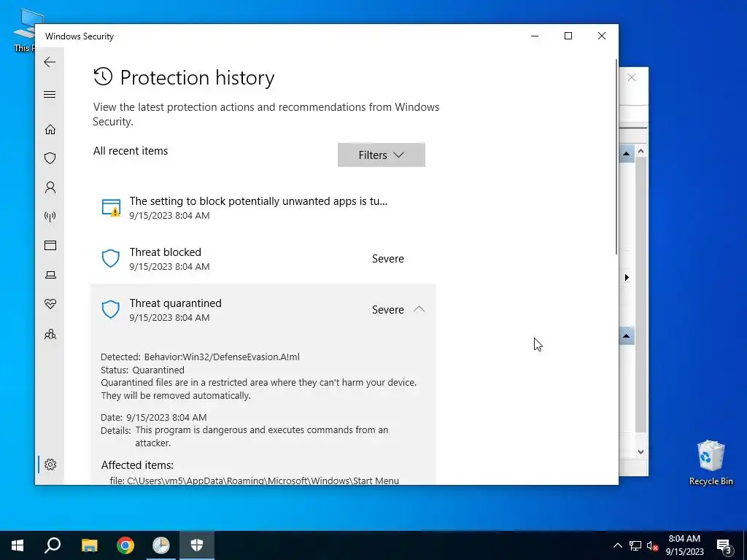Minimize the Windows Security window

[535, 36]
